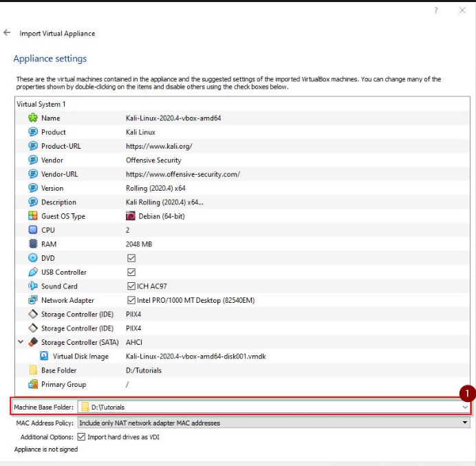Select the CPU count value 2

click(127, 230)
